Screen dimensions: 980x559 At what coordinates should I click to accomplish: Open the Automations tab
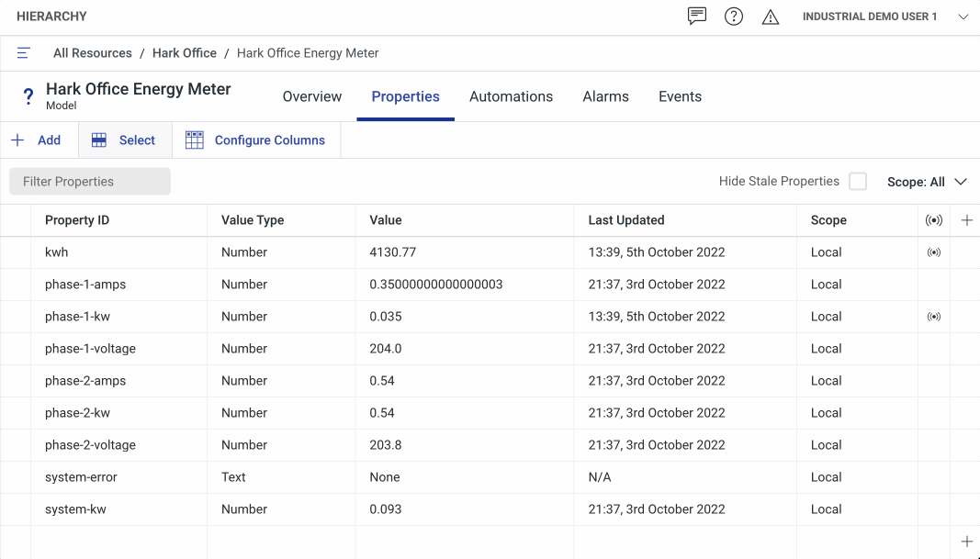[x=512, y=96]
